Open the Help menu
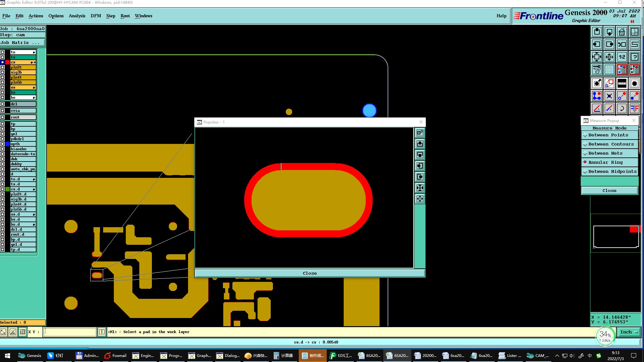This screenshot has width=644, height=362. click(502, 16)
